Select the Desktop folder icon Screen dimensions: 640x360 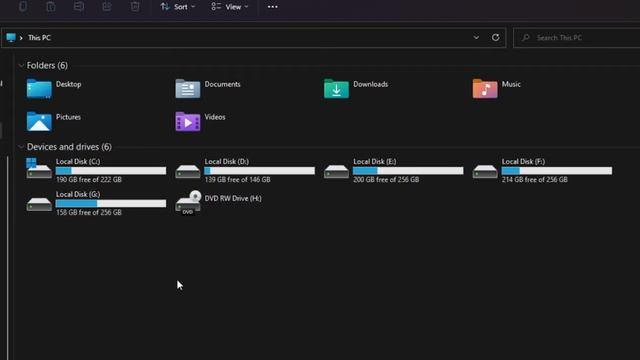click(39, 89)
